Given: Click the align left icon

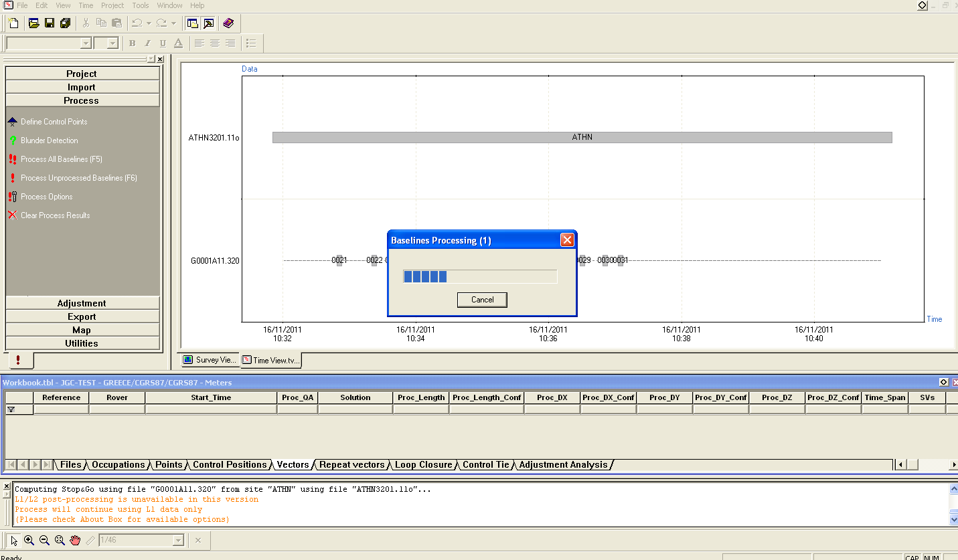Looking at the screenshot, I should tap(199, 43).
